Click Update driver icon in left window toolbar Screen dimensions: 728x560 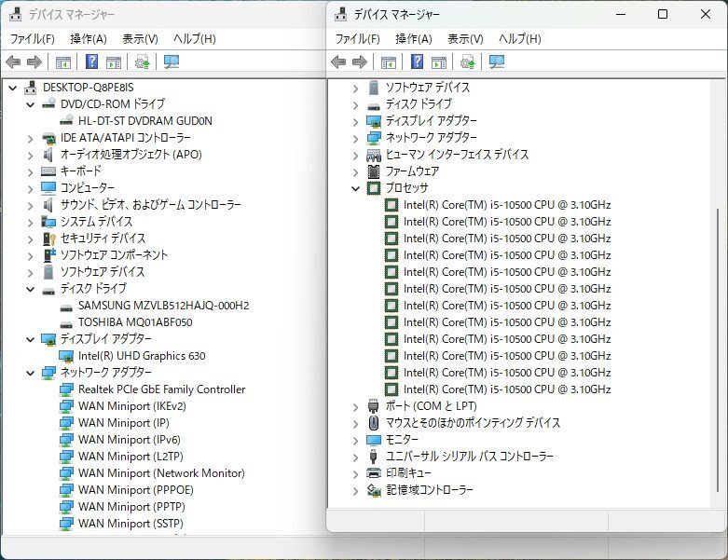coord(142,61)
